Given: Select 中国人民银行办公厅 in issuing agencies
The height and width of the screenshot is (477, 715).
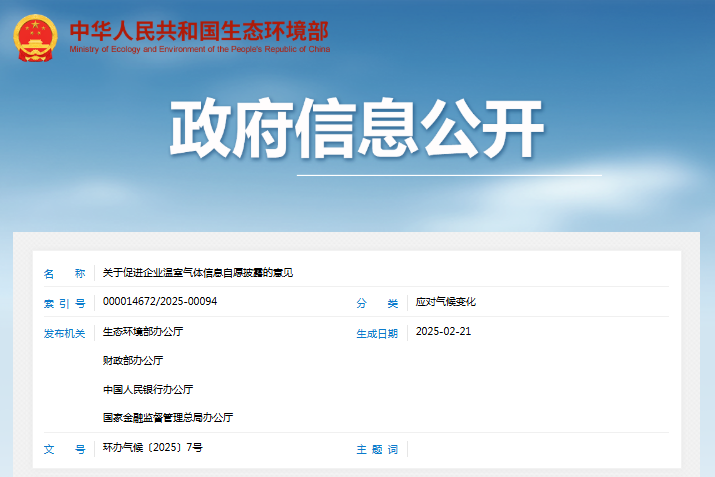Looking at the screenshot, I should click(x=148, y=389).
